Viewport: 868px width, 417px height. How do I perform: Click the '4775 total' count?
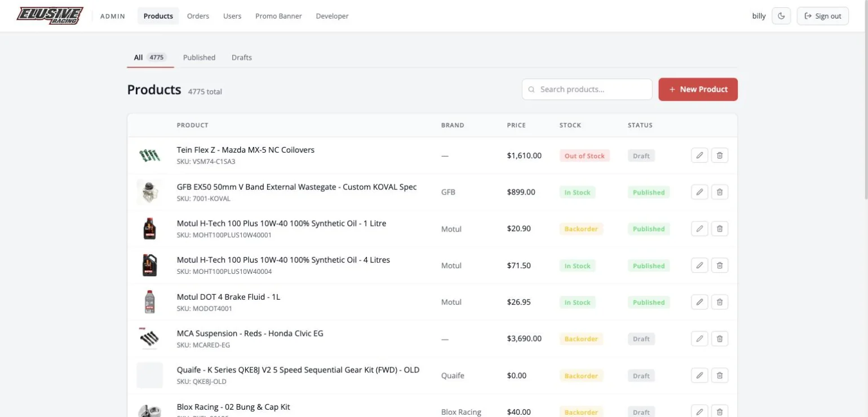click(205, 91)
